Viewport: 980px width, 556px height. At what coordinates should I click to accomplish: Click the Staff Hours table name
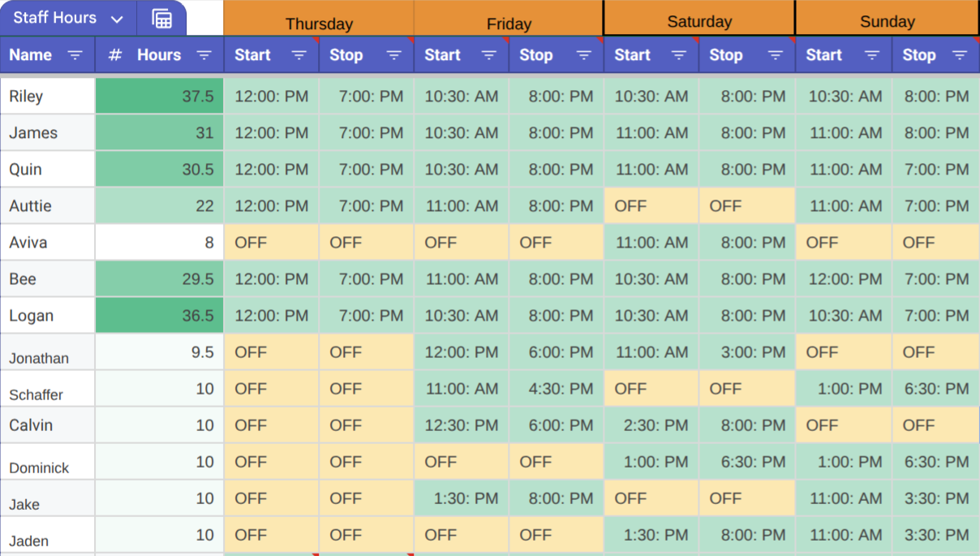(x=55, y=18)
